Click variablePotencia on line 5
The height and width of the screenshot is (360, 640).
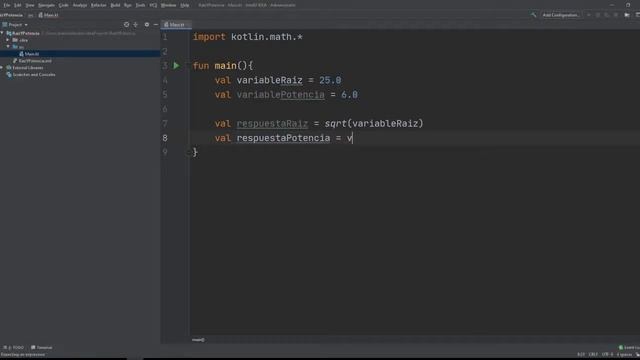(280, 95)
